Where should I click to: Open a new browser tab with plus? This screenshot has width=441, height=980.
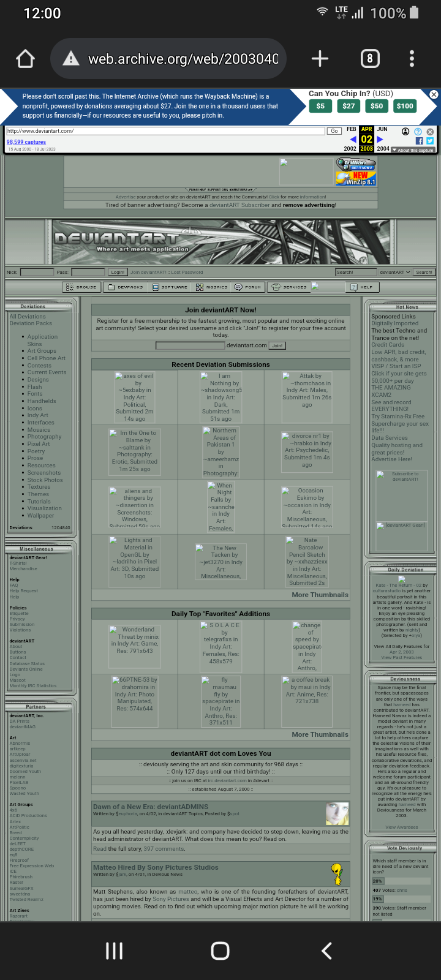[320, 59]
